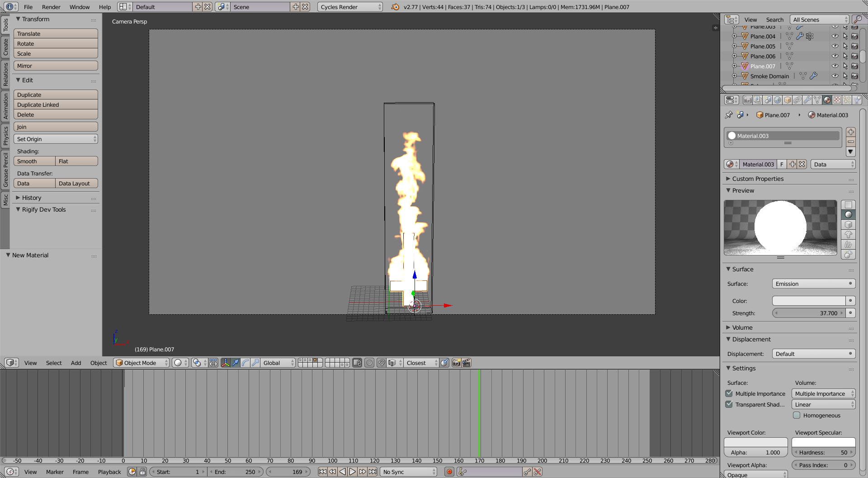Toggle the 3D manipulator widget
The image size is (868, 478).
click(x=226, y=363)
